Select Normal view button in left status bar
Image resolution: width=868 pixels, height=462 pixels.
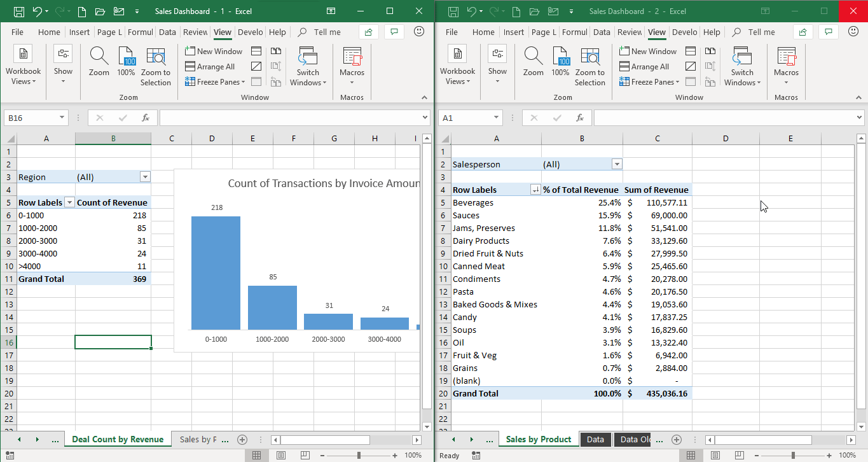pyautogui.click(x=256, y=455)
